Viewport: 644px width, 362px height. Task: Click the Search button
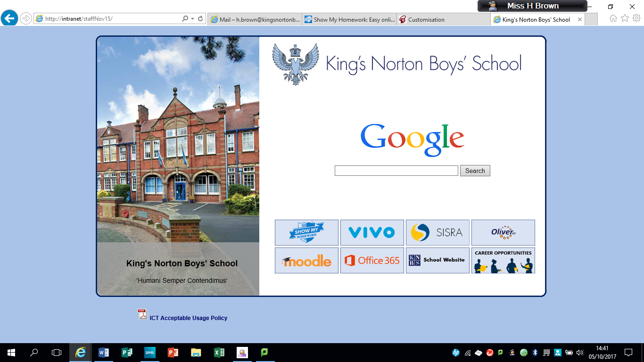point(475,171)
